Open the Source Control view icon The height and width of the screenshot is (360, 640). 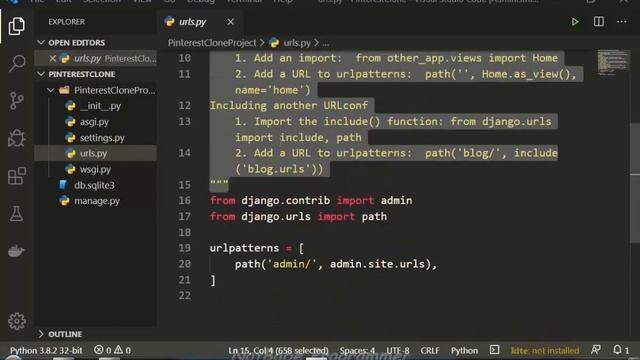click(16, 101)
